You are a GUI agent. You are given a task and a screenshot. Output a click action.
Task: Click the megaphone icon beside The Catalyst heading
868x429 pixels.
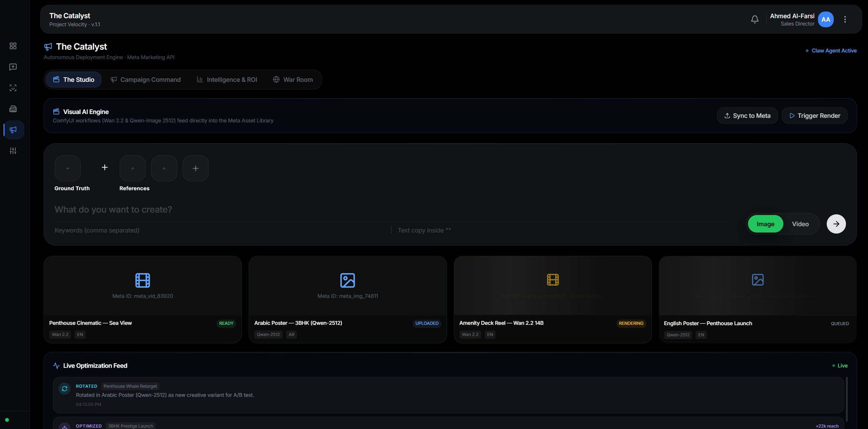click(48, 47)
